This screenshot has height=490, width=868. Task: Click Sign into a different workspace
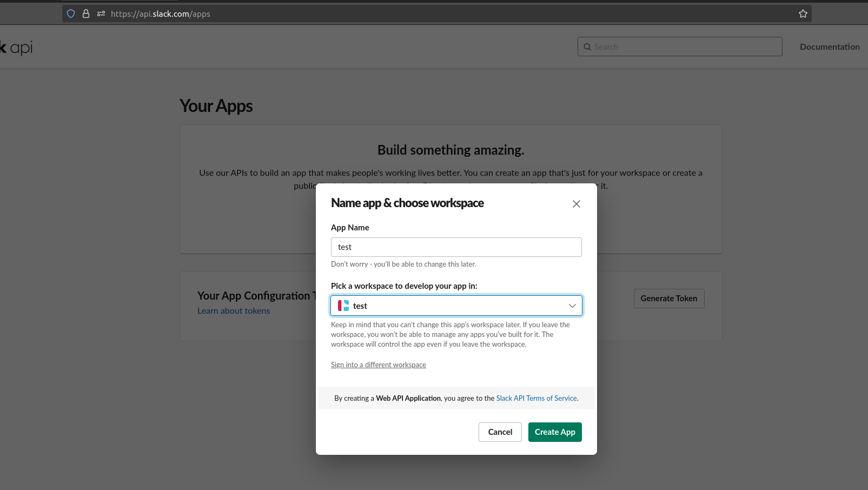[x=379, y=365]
